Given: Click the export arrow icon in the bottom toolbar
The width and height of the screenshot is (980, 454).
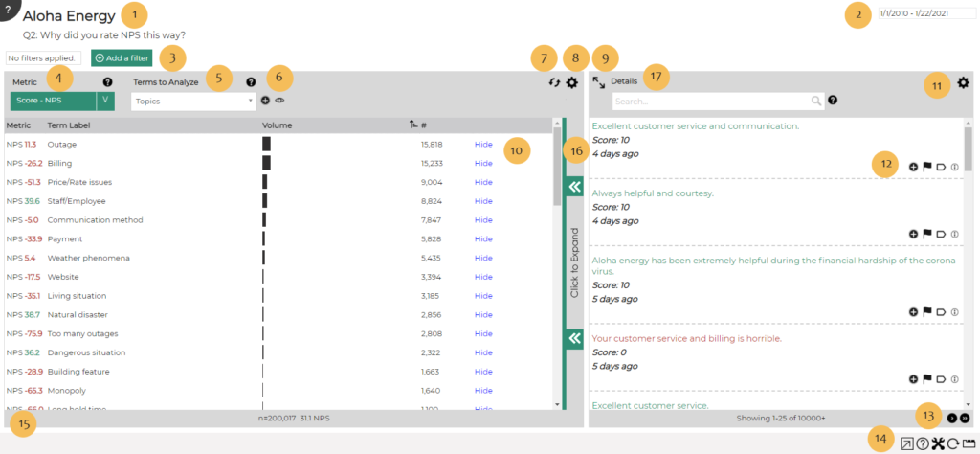Looking at the screenshot, I should pyautogui.click(x=907, y=443).
